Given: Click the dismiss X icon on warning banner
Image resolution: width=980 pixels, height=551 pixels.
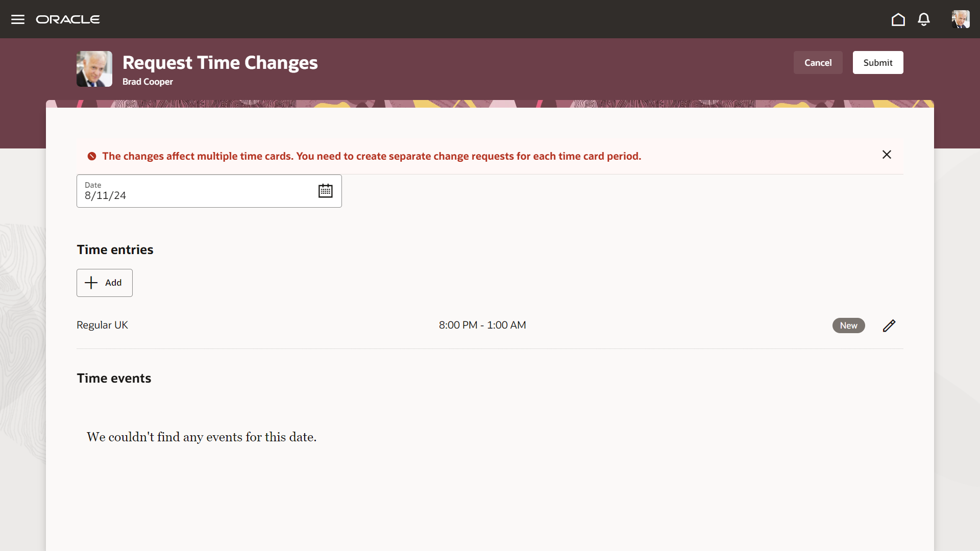Looking at the screenshot, I should [x=887, y=154].
